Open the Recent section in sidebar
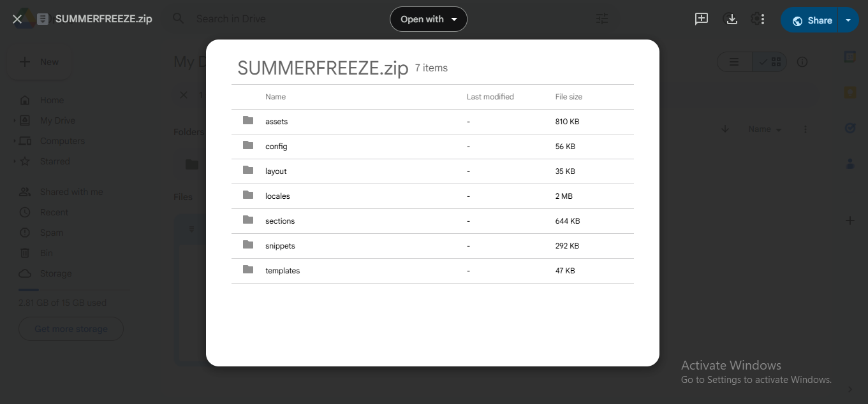Viewport: 868px width, 404px height. 54,212
